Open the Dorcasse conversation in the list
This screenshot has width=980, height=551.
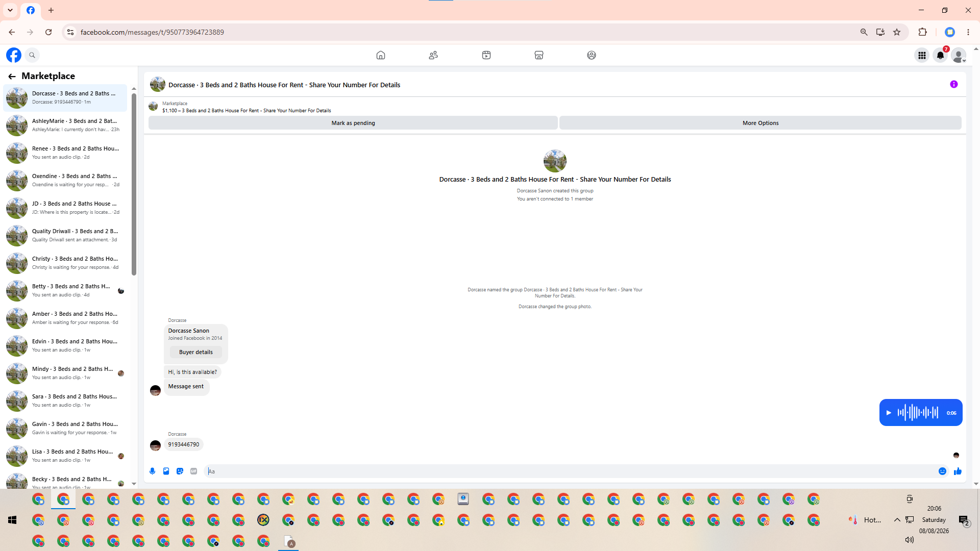65,97
